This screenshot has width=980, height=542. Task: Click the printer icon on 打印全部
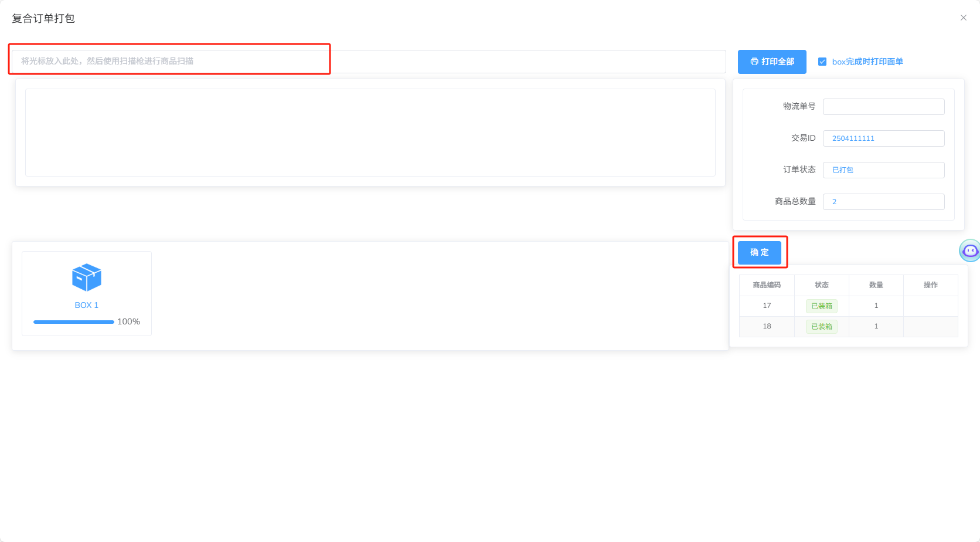click(754, 62)
